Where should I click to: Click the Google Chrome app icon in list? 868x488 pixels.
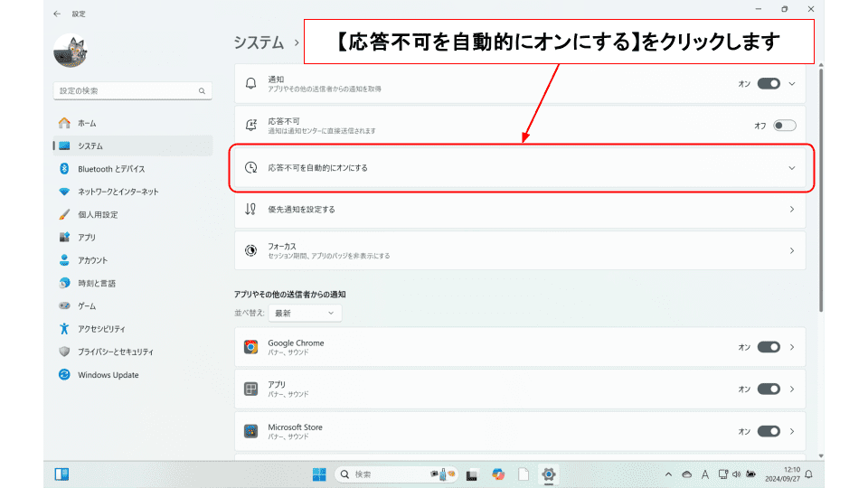point(251,347)
